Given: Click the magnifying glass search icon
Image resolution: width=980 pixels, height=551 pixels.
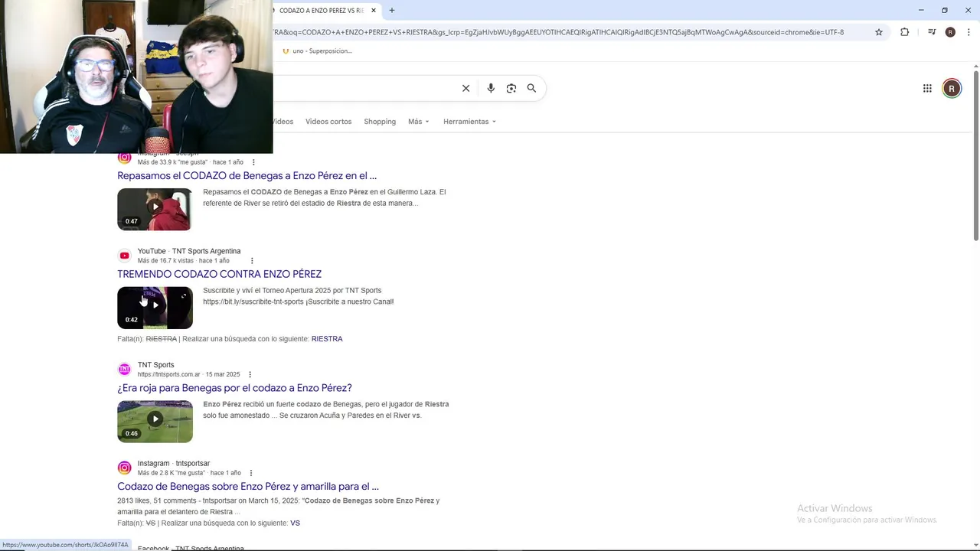Looking at the screenshot, I should 531,88.
